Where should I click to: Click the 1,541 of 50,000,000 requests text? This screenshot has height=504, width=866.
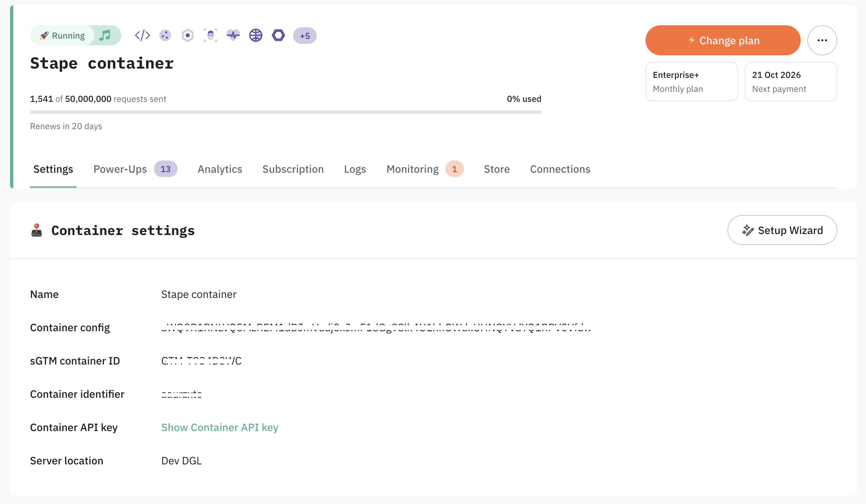(98, 99)
